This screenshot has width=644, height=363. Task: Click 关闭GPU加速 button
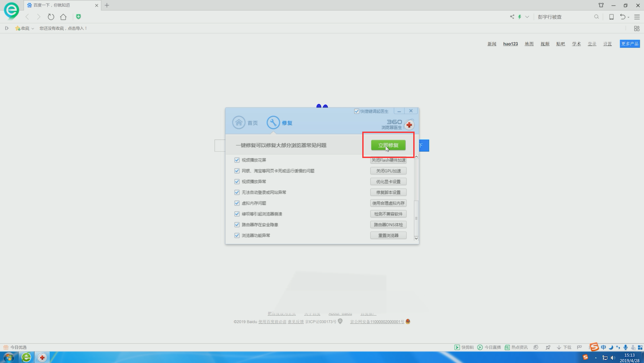click(x=388, y=171)
